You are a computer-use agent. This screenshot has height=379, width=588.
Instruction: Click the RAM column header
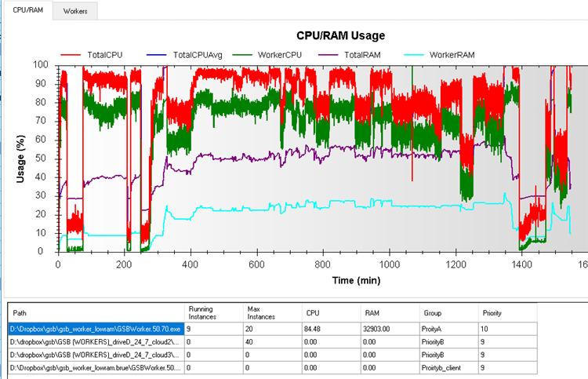point(388,312)
